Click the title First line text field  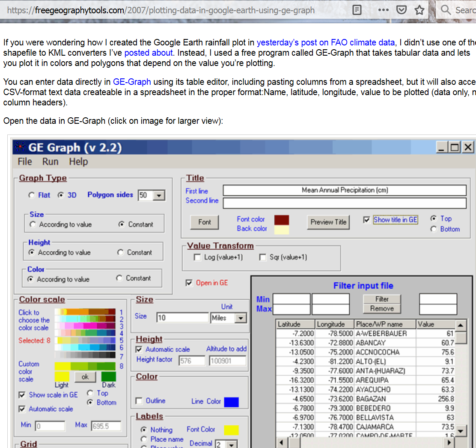pos(345,191)
